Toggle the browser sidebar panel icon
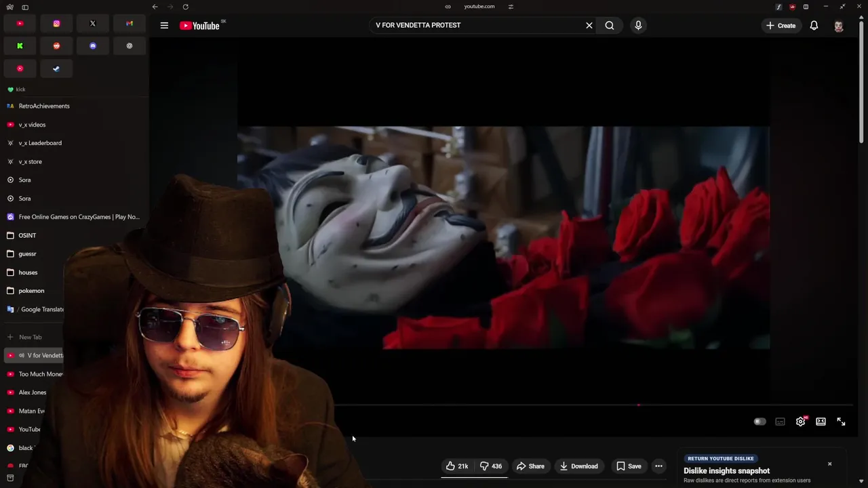The height and width of the screenshot is (488, 868). pos(25,7)
